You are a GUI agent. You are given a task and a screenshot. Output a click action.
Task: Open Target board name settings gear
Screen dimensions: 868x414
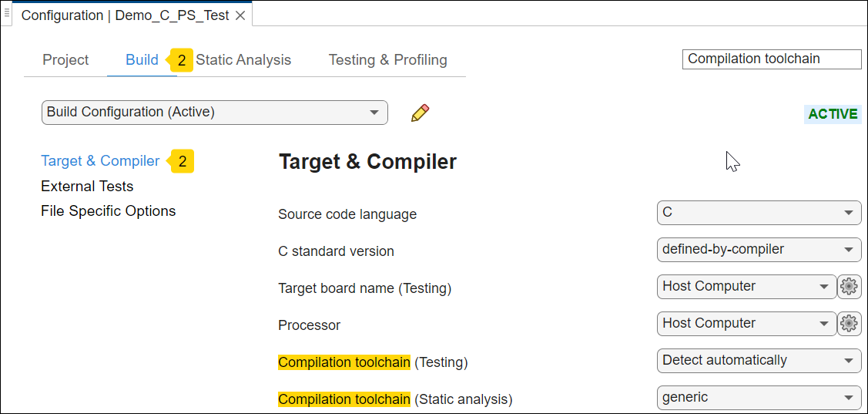849,287
